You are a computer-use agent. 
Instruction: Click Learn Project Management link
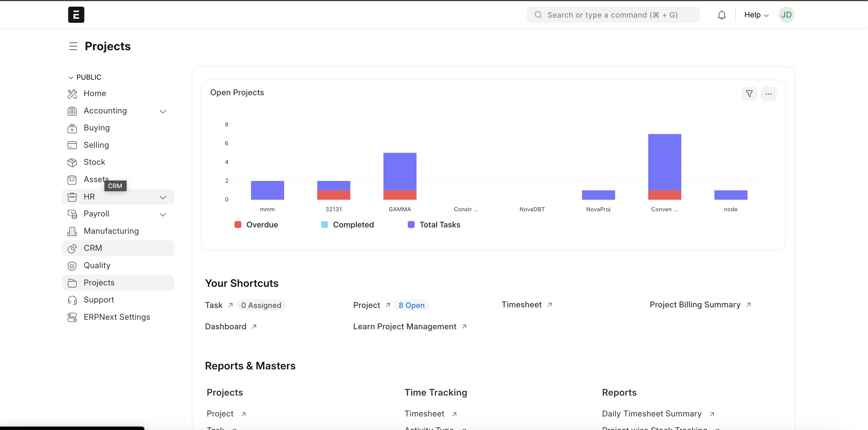tap(405, 326)
